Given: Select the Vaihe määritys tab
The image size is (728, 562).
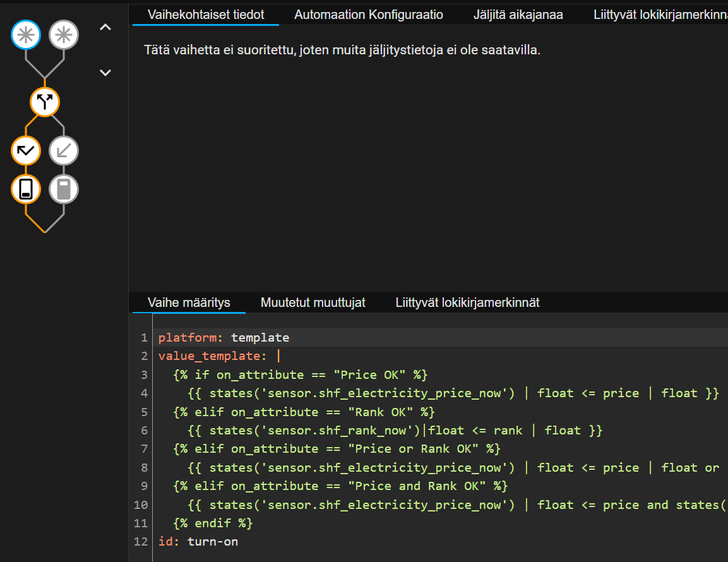Looking at the screenshot, I should tap(189, 302).
